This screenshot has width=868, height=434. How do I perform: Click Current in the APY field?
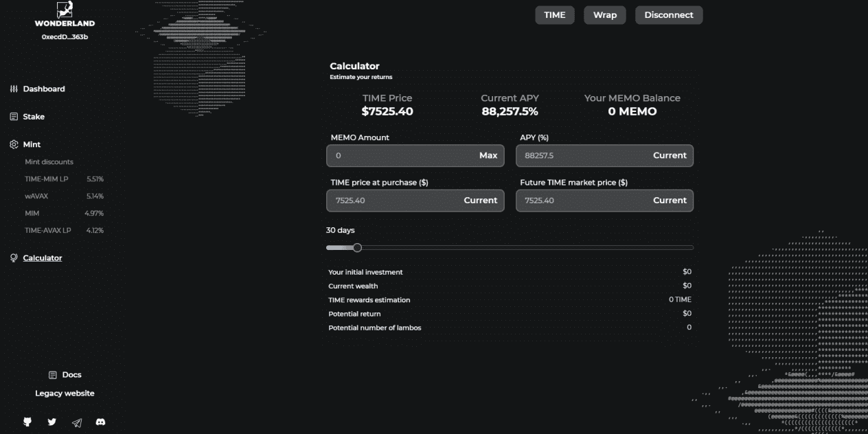(x=670, y=156)
